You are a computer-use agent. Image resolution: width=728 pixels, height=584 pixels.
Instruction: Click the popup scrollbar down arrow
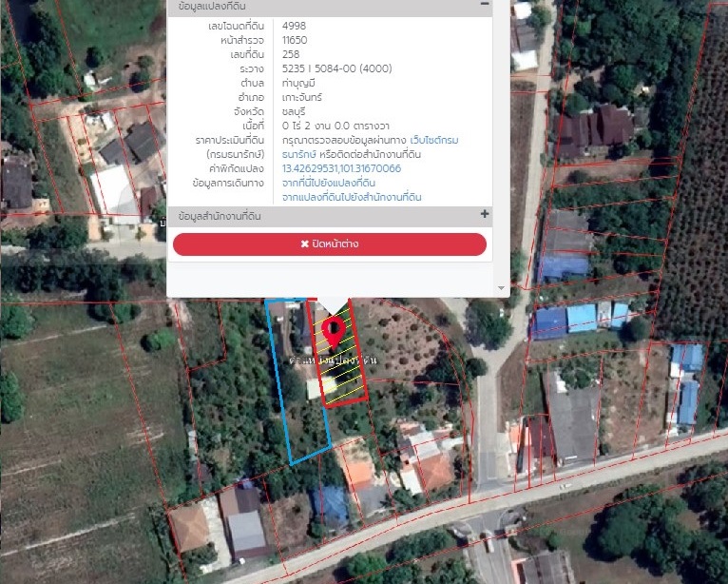point(501,288)
